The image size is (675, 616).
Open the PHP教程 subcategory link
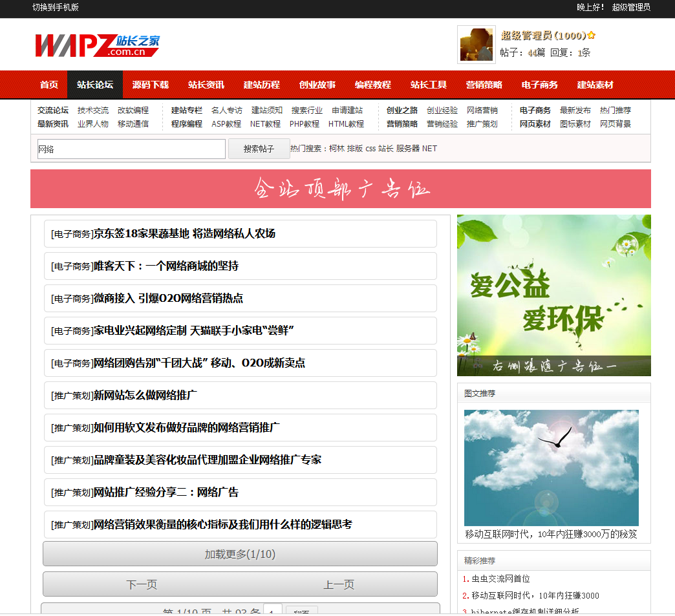(x=304, y=123)
